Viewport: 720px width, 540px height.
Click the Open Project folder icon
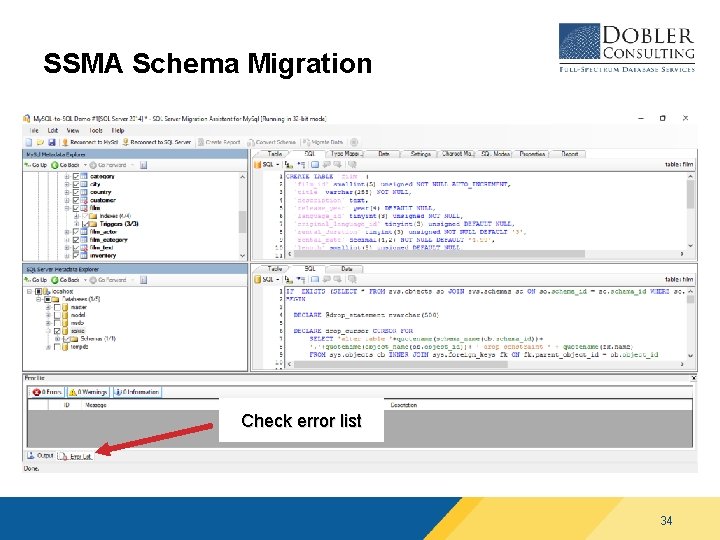[x=40, y=142]
